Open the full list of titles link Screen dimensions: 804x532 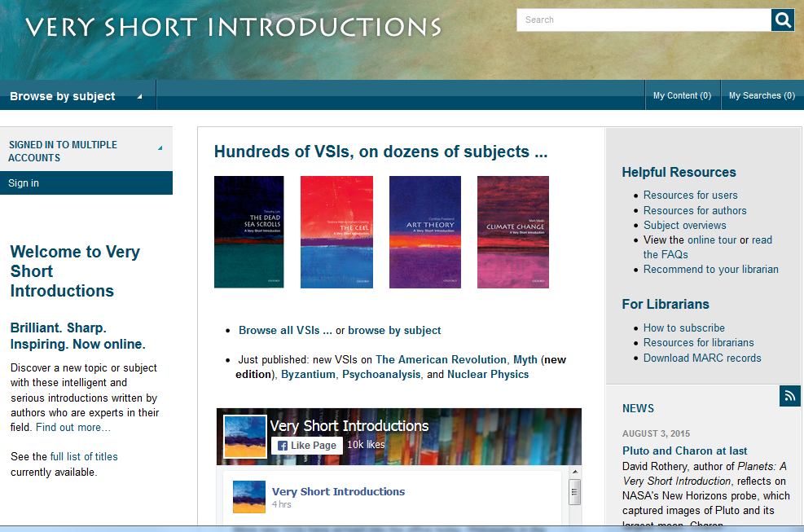click(84, 456)
